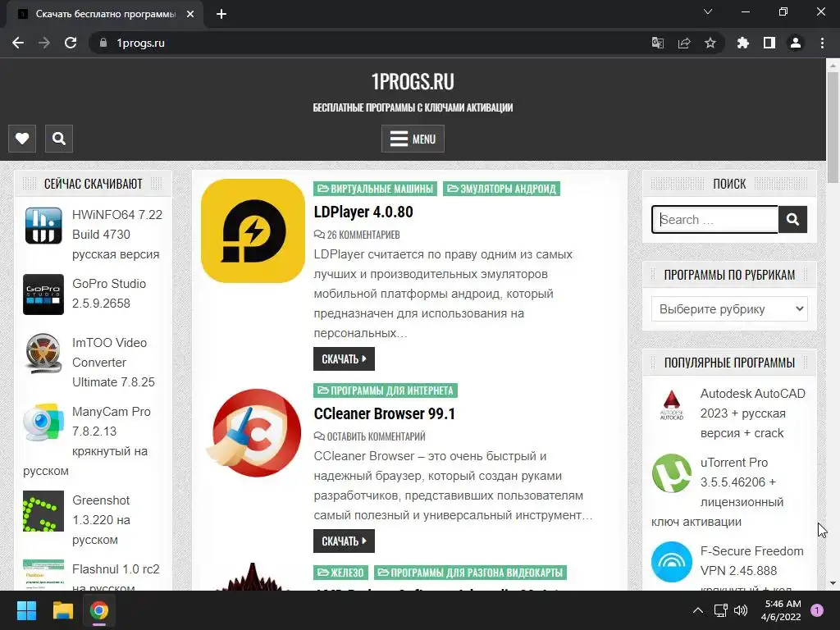Close the 'Скачать бесплатно программы' tab
The height and width of the screenshot is (630, 840).
190,14
